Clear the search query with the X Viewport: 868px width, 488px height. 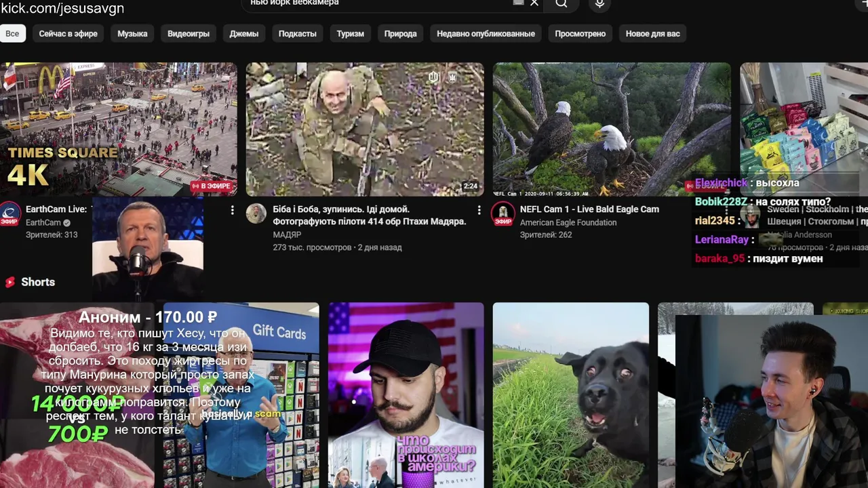click(x=534, y=3)
